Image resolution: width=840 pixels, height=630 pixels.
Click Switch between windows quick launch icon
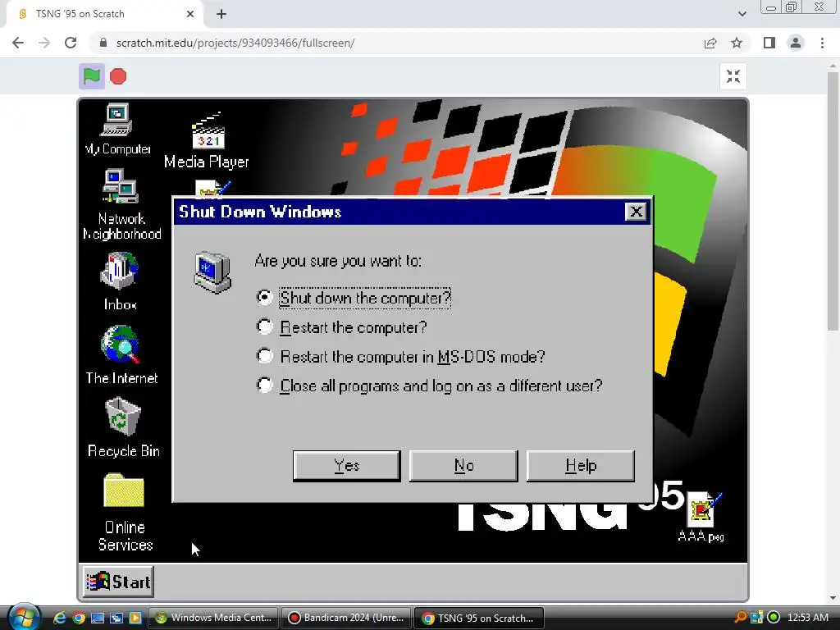pos(116,618)
